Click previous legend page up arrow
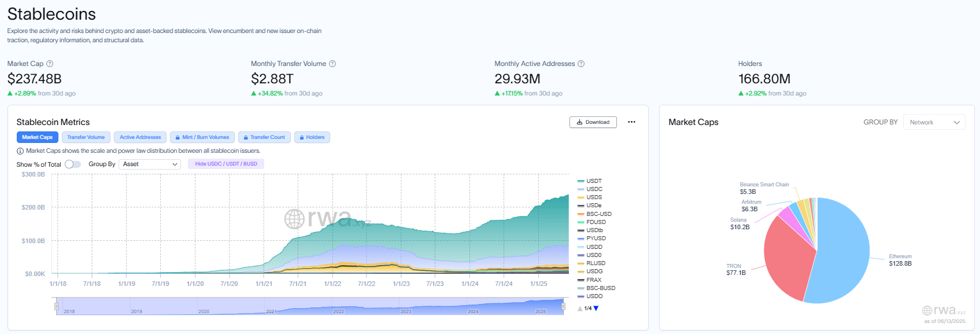This screenshot has height=334, width=980. click(x=580, y=309)
